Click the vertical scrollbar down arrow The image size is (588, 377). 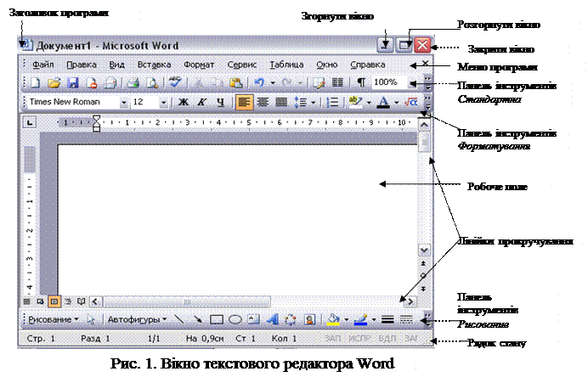click(424, 250)
